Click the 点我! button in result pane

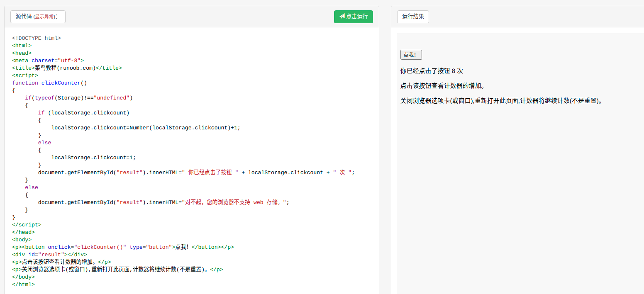pyautogui.click(x=411, y=55)
